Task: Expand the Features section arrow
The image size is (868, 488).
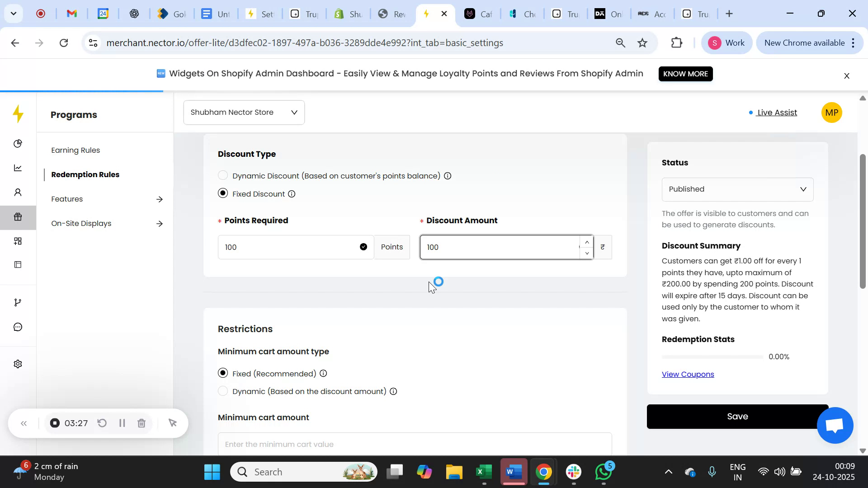Action: click(x=160, y=199)
